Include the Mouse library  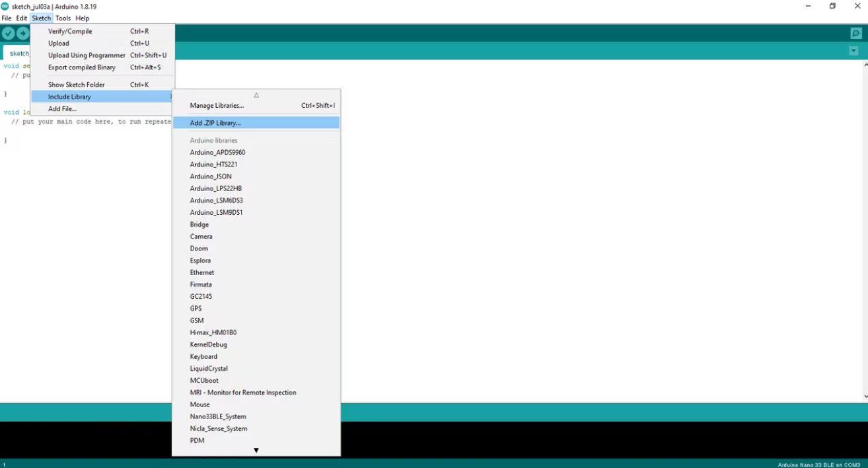[256, 405]
